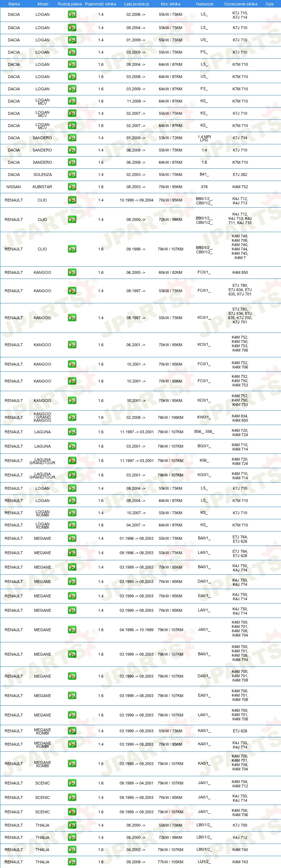Click fuel icon in DACIA LOGAN 03.2008 row
This screenshot has width=281, height=868.
coord(72,77)
